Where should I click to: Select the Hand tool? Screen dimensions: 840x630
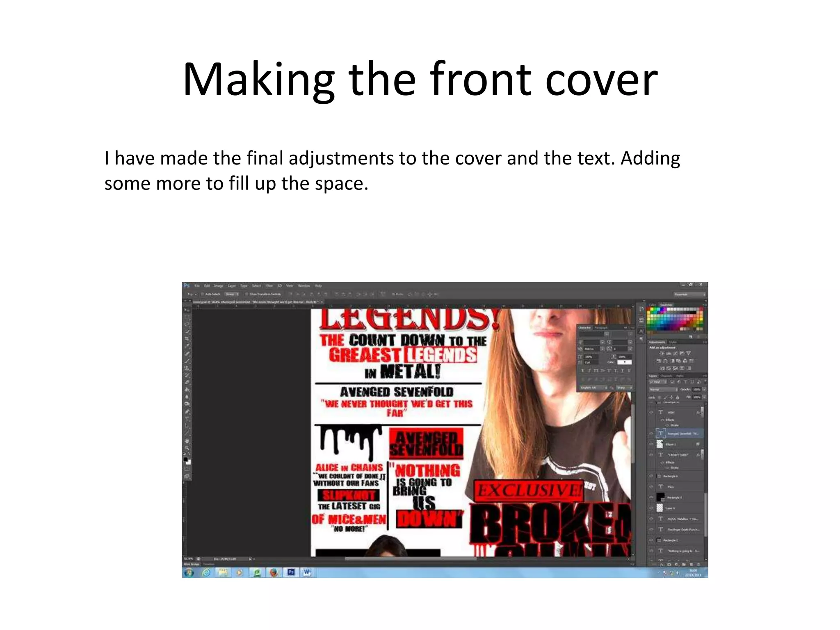tap(187, 441)
